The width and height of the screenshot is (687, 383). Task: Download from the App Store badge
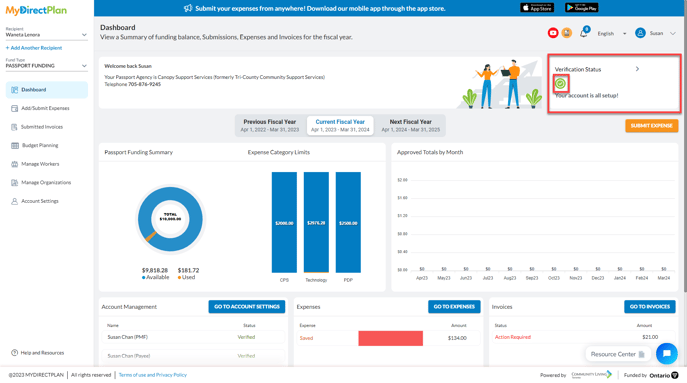537,8
